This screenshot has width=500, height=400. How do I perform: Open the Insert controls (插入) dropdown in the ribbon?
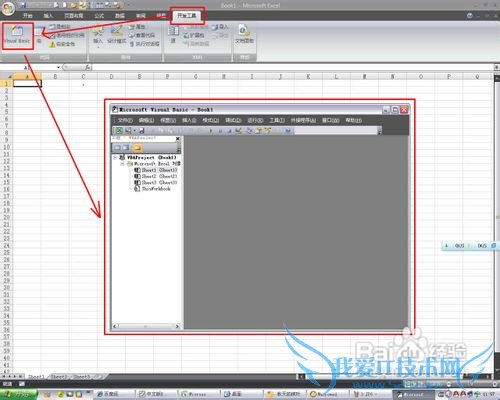pyautogui.click(x=98, y=37)
